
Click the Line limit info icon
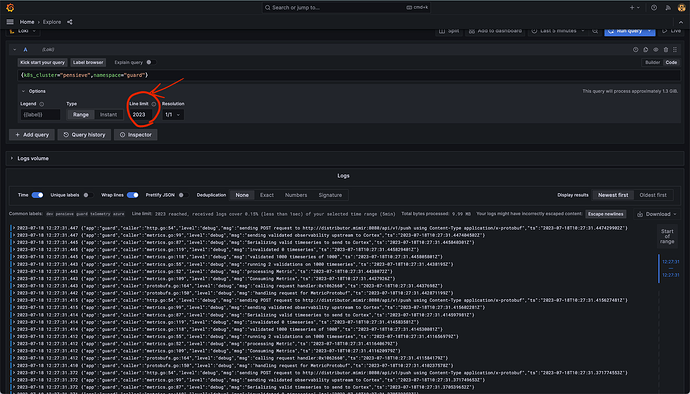(154, 104)
